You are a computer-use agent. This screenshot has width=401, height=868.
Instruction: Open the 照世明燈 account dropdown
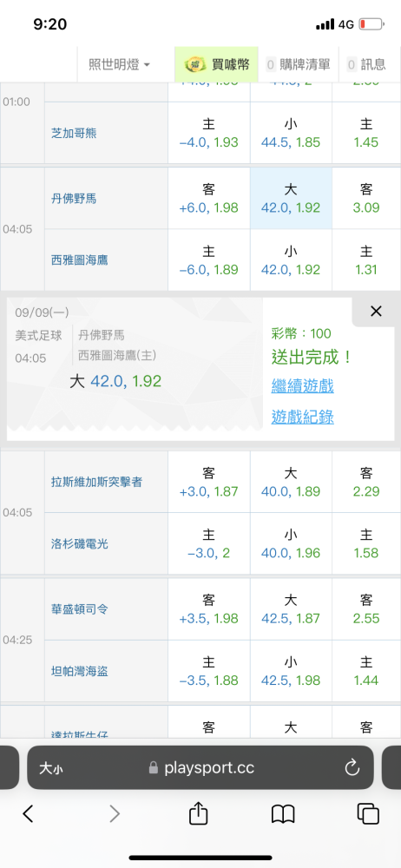pyautogui.click(x=120, y=65)
